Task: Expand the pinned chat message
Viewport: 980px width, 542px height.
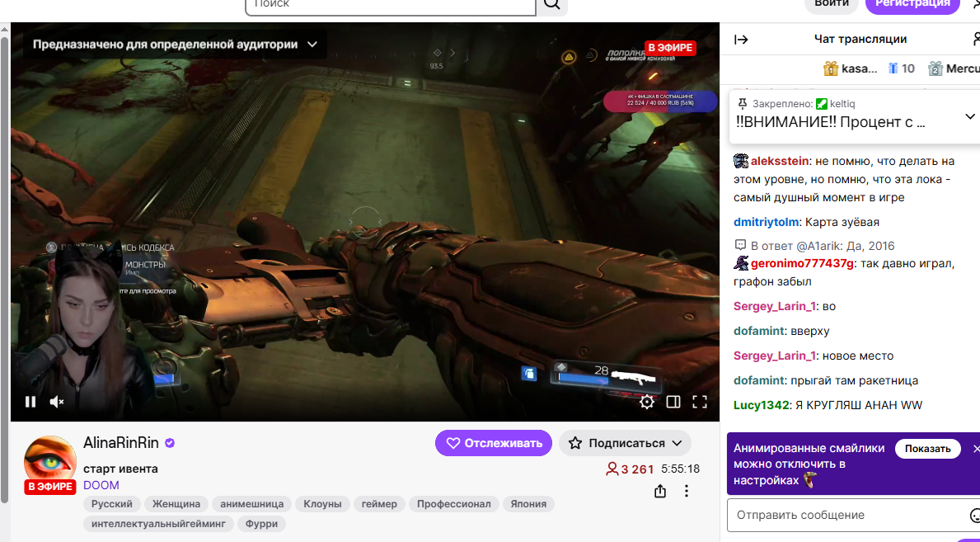Action: 970,117
